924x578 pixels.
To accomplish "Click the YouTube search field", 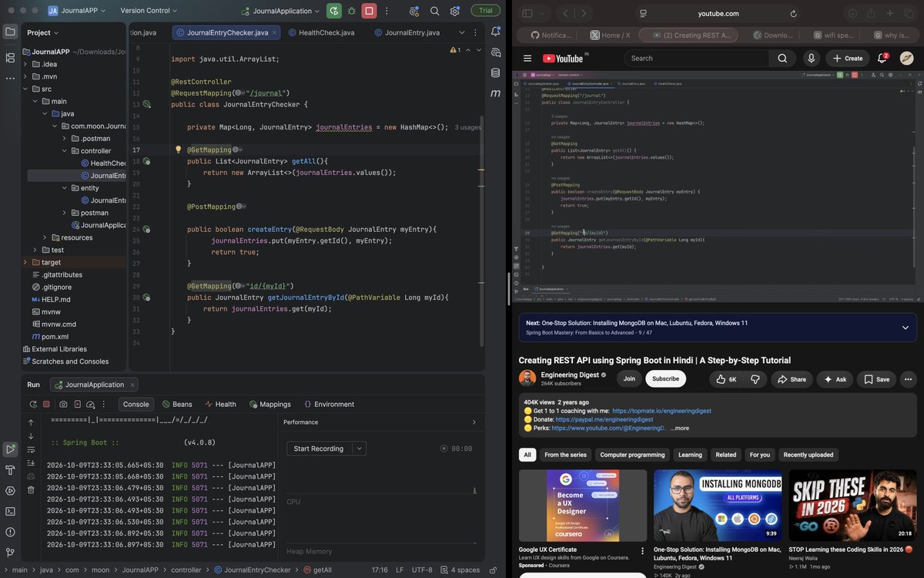I will pyautogui.click(x=696, y=58).
